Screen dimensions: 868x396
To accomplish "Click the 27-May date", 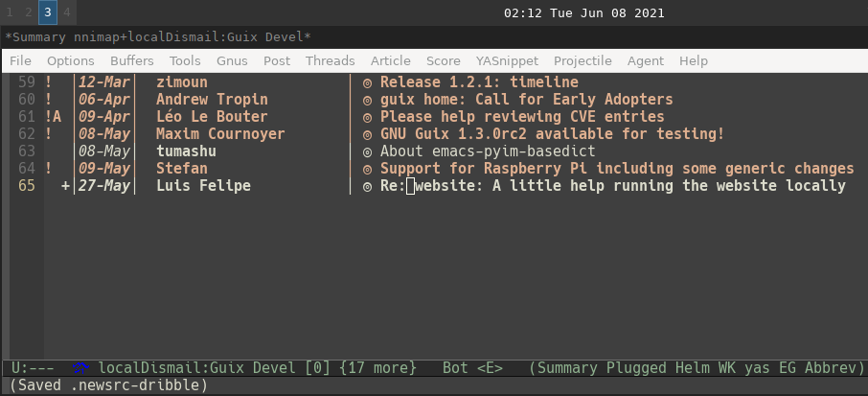I will [x=104, y=186].
